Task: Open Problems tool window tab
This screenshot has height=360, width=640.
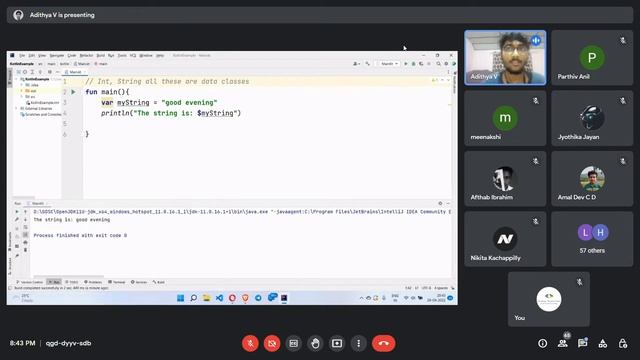Action: (x=93, y=282)
